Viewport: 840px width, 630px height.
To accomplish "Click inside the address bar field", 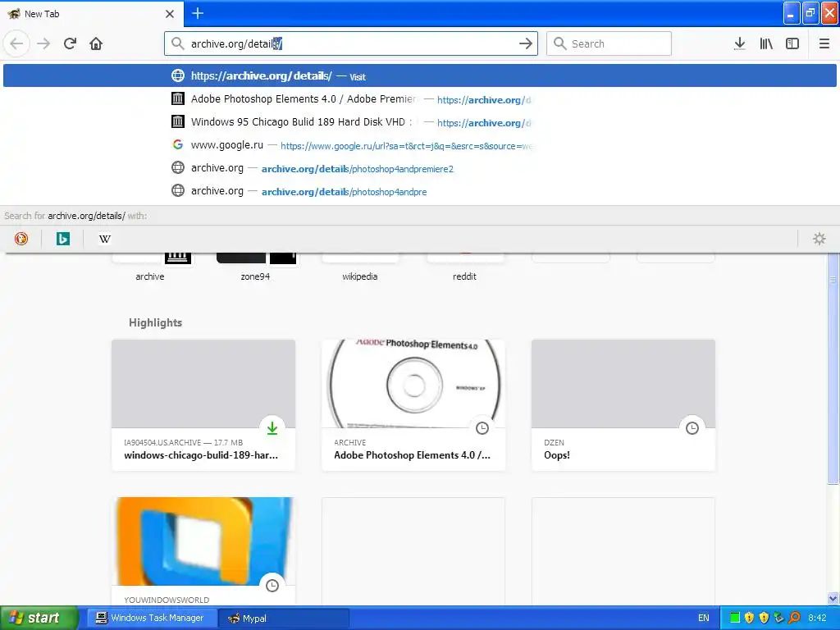I will [x=351, y=43].
